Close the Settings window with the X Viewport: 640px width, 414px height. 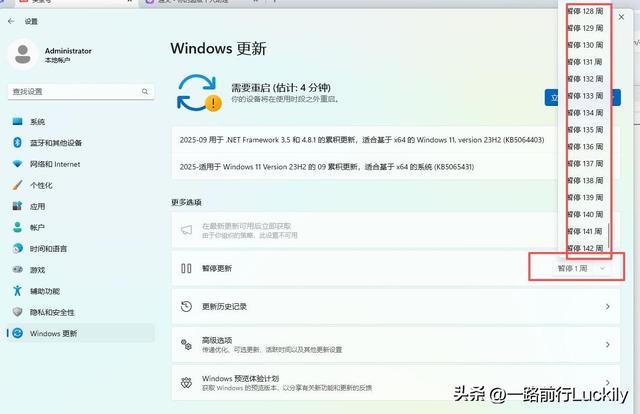click(621, 17)
